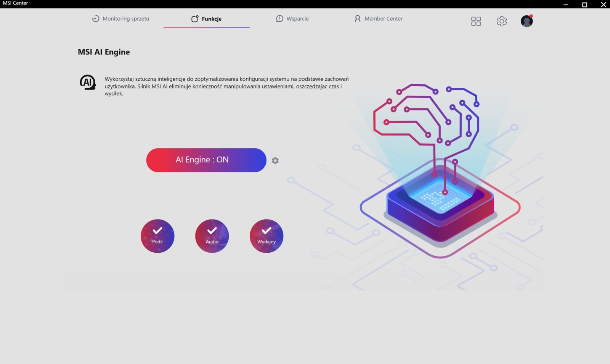Screen dimensions: 610x364
Task: Click the AI Engine description paragraph
Action: pos(226,86)
